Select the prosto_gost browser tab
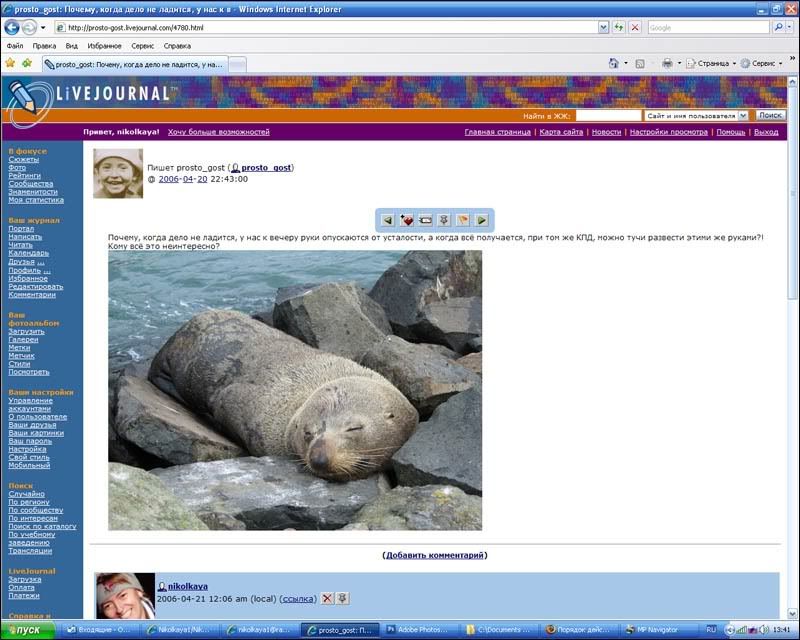The height and width of the screenshot is (640, 800). [x=135, y=64]
